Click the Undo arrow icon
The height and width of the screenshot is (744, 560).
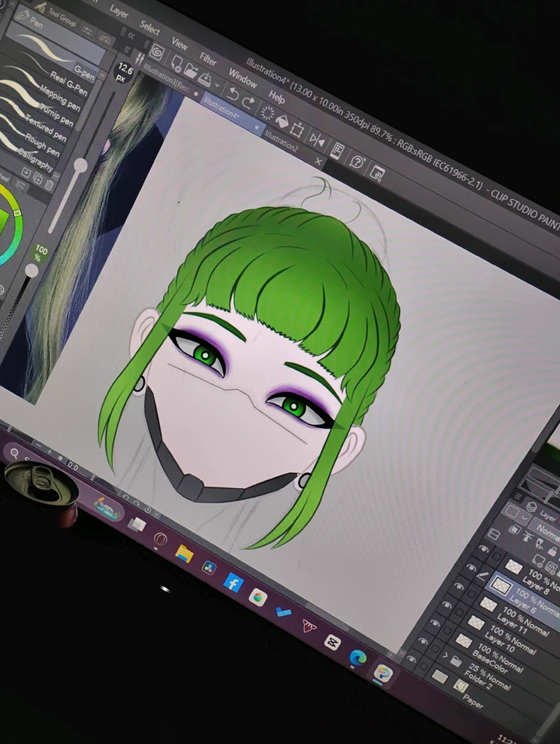[233, 94]
